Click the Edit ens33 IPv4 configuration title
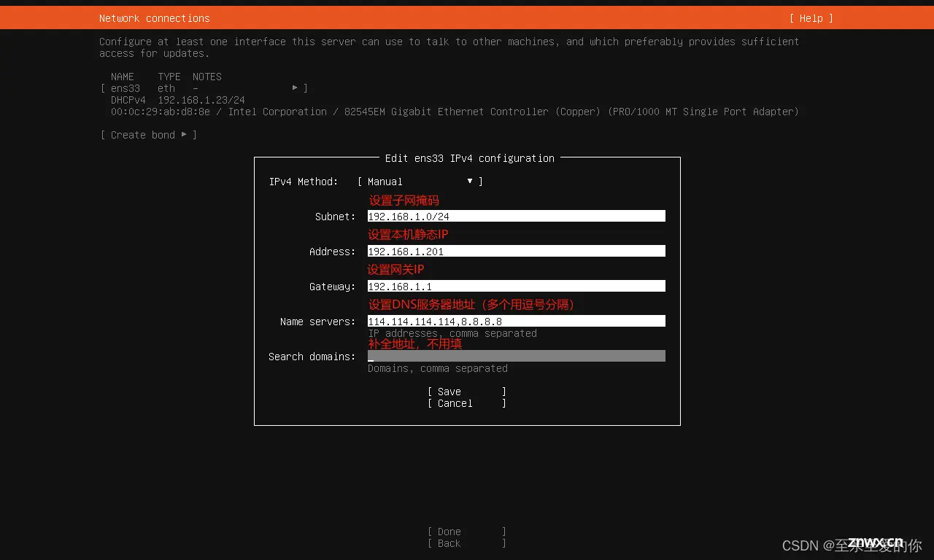934x560 pixels. (x=470, y=158)
